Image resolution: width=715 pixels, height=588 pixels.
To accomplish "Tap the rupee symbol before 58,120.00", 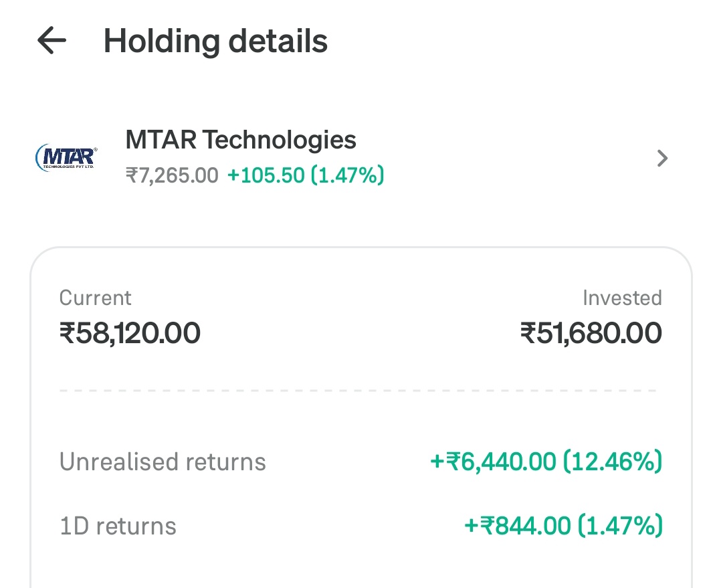I will [x=67, y=332].
